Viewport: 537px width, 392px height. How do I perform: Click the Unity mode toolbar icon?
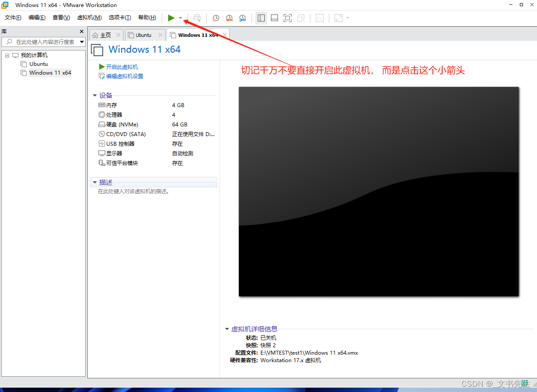(301, 18)
